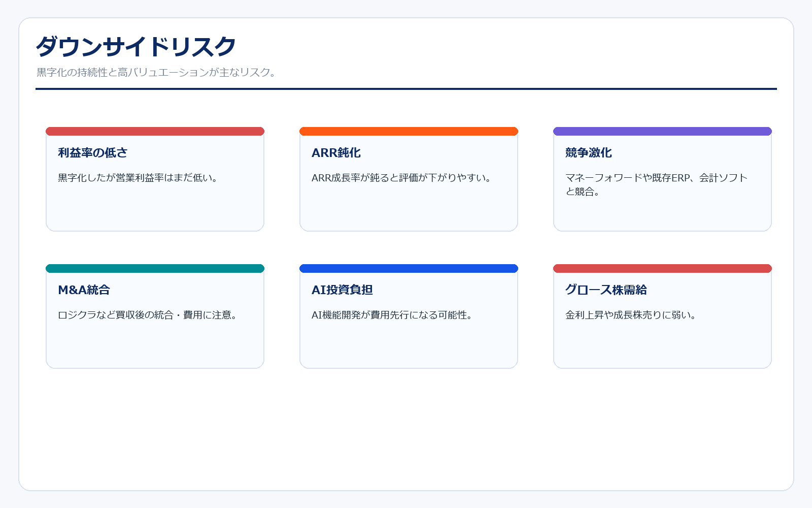Select the AI投資負担 card heading
The width and height of the screenshot is (812, 508).
point(342,290)
